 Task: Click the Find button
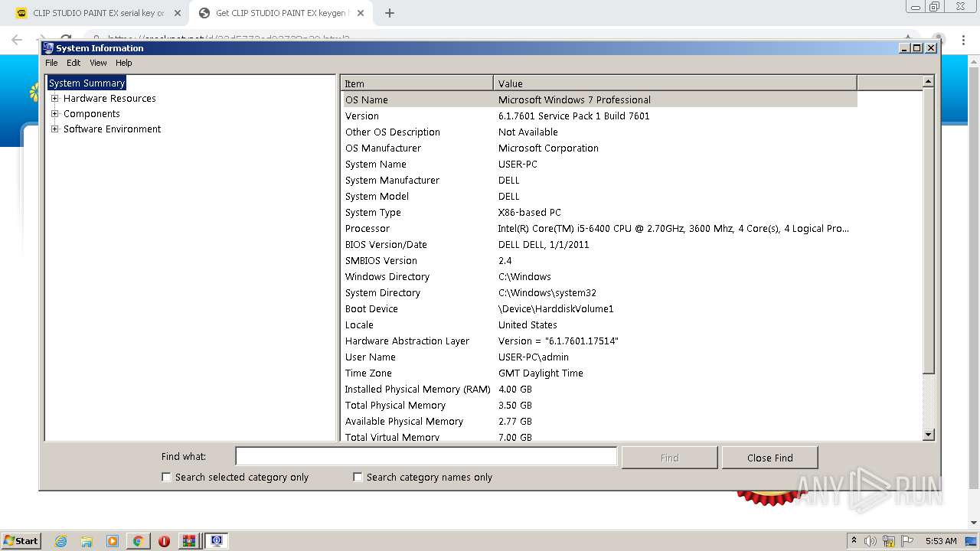point(669,458)
